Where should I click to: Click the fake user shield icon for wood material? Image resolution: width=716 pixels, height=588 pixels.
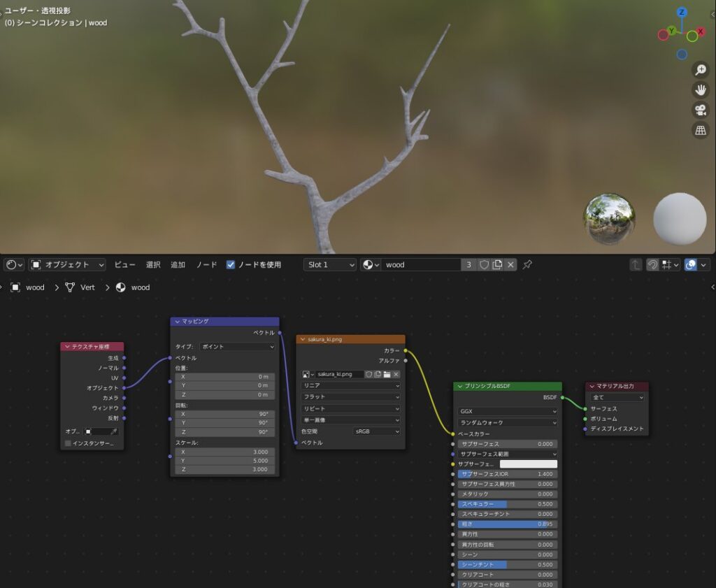[484, 265]
